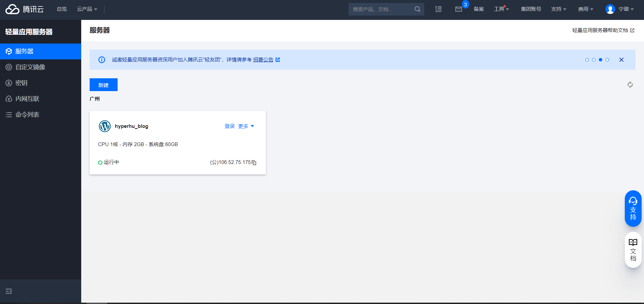Click the help doc external link icon

(x=632, y=30)
